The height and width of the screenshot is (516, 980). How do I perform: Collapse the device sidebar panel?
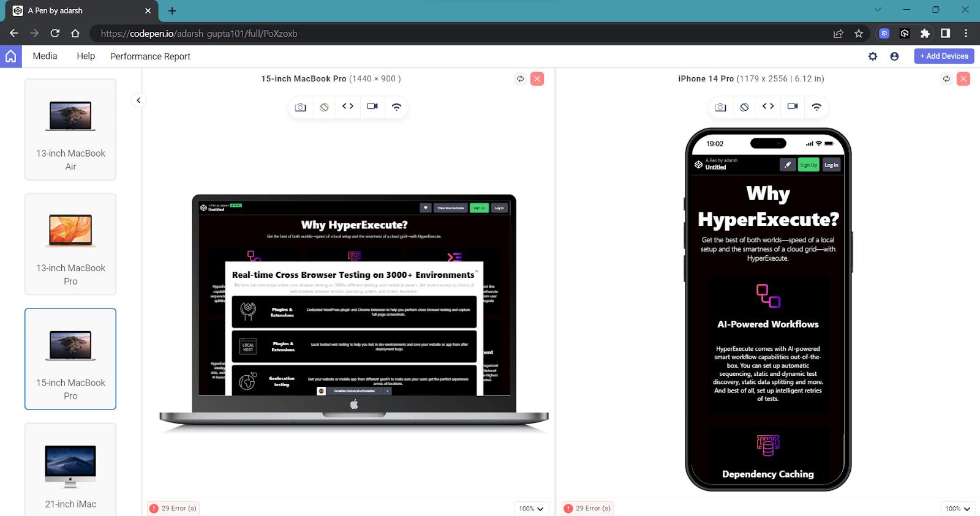(138, 100)
